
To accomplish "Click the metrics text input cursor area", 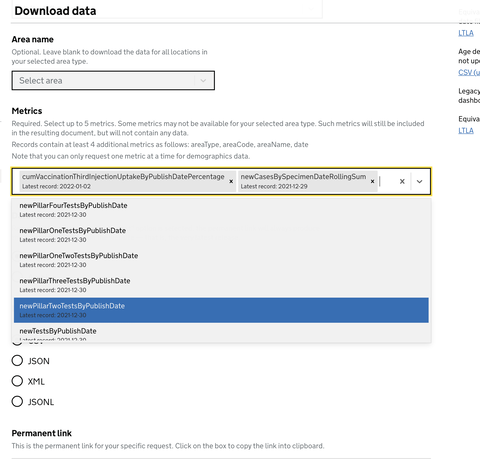I will 386,181.
